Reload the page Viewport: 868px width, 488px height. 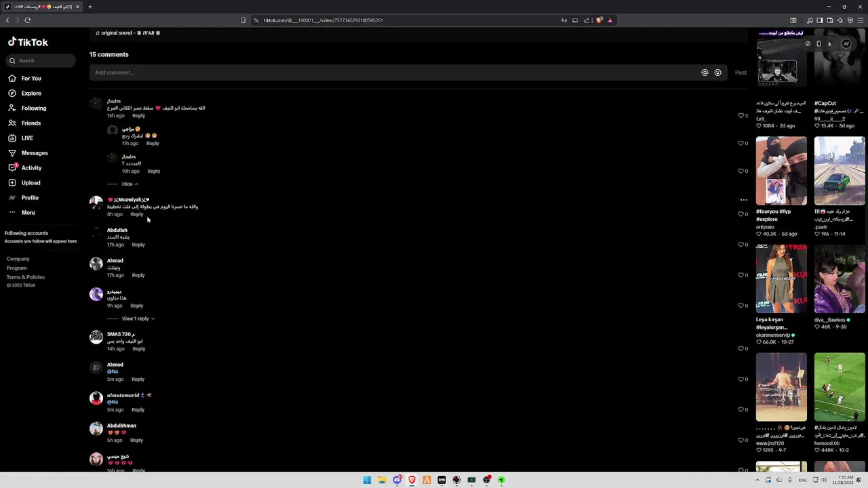[x=28, y=20]
